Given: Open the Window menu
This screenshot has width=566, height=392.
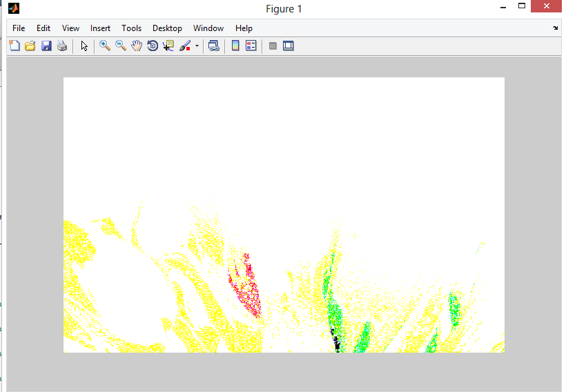Looking at the screenshot, I should [208, 28].
